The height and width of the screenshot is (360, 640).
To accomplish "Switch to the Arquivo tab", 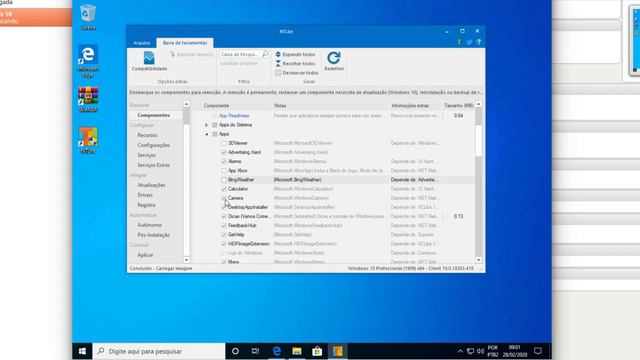I will (142, 43).
